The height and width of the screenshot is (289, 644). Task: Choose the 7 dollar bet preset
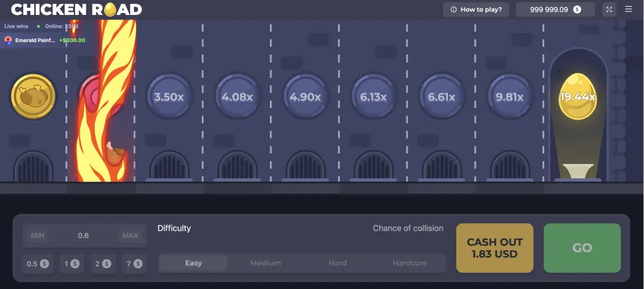(x=135, y=264)
